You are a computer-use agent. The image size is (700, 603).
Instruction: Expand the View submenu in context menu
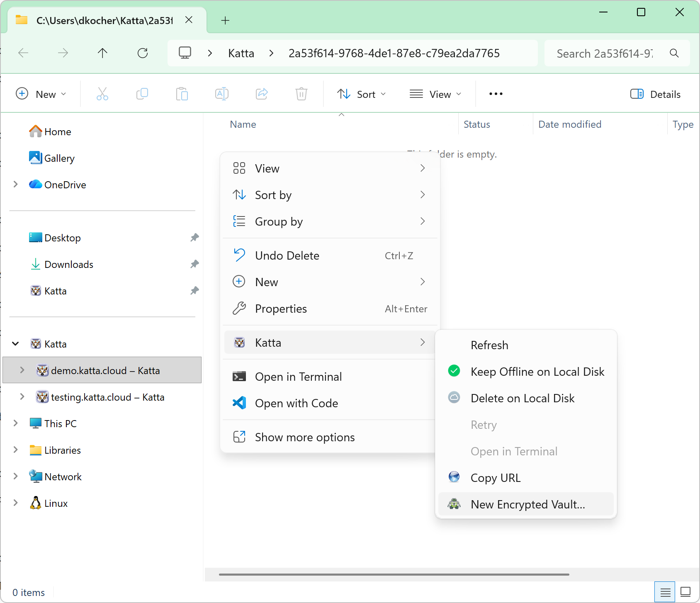tap(330, 168)
